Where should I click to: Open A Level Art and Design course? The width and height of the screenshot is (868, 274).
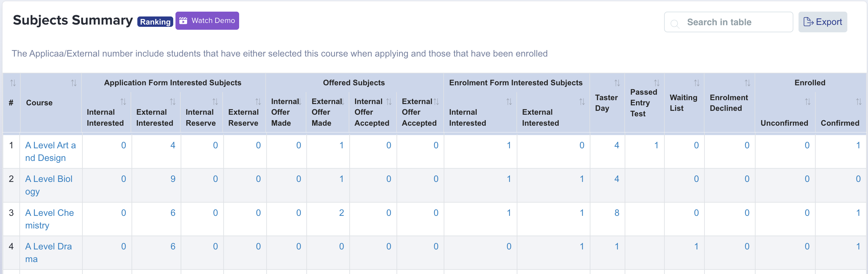point(50,152)
